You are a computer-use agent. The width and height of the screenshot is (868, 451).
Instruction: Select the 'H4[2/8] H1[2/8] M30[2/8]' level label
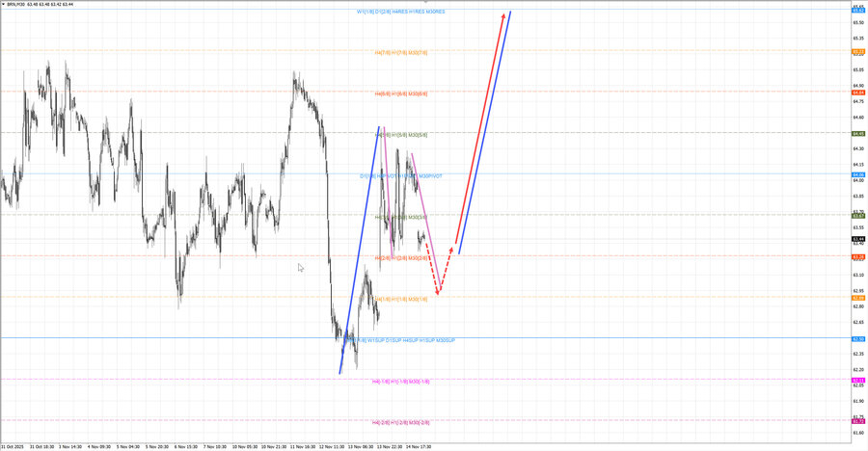(401, 258)
